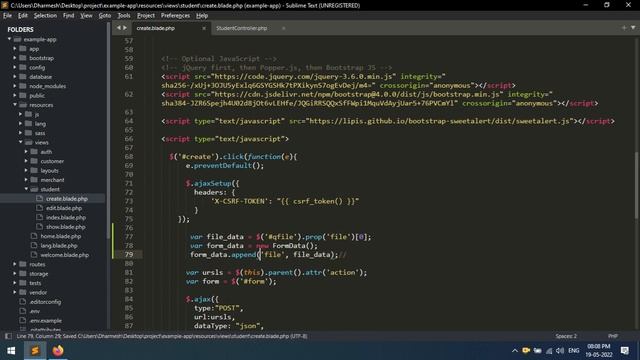Open the Goto menu

point(105,16)
